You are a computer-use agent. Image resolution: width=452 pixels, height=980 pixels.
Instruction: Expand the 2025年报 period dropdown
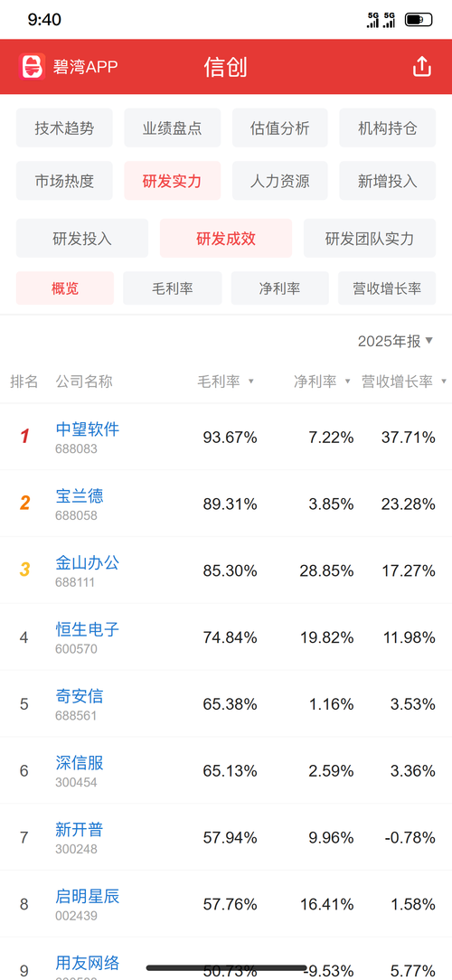(395, 341)
